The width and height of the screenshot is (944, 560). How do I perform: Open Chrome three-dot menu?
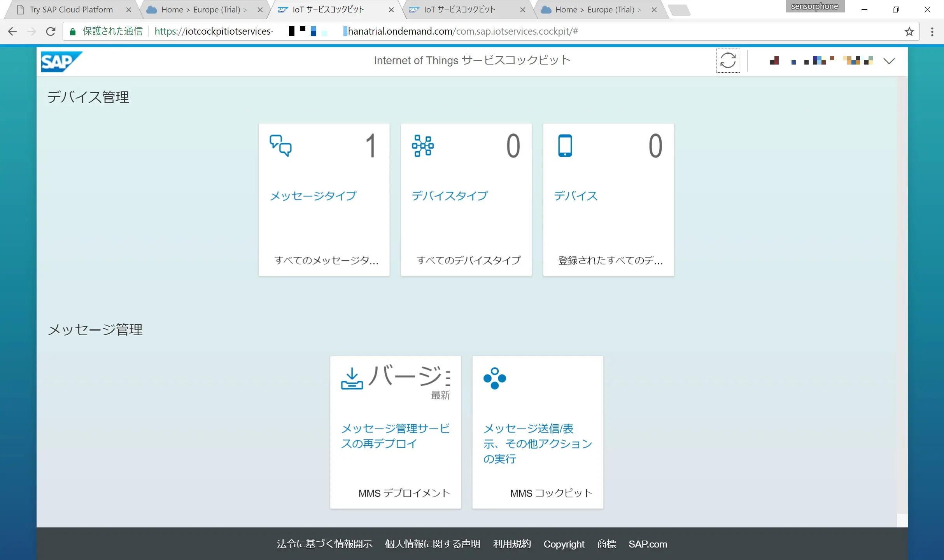(x=932, y=31)
